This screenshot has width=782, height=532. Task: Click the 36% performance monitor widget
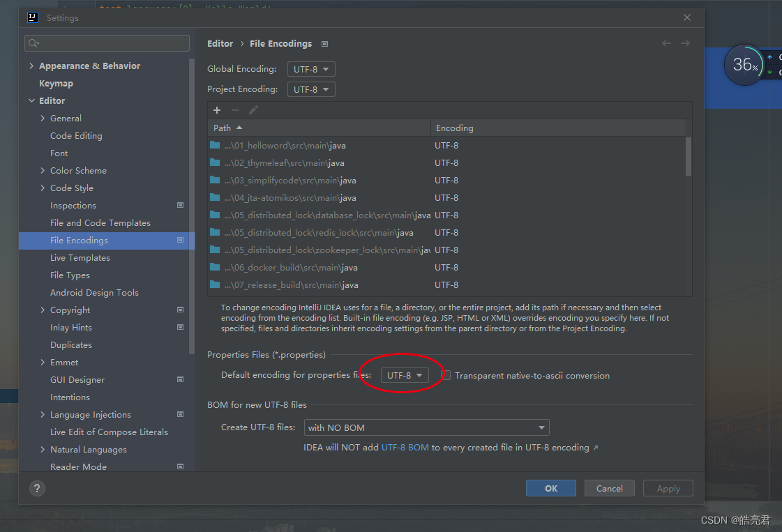coord(744,64)
